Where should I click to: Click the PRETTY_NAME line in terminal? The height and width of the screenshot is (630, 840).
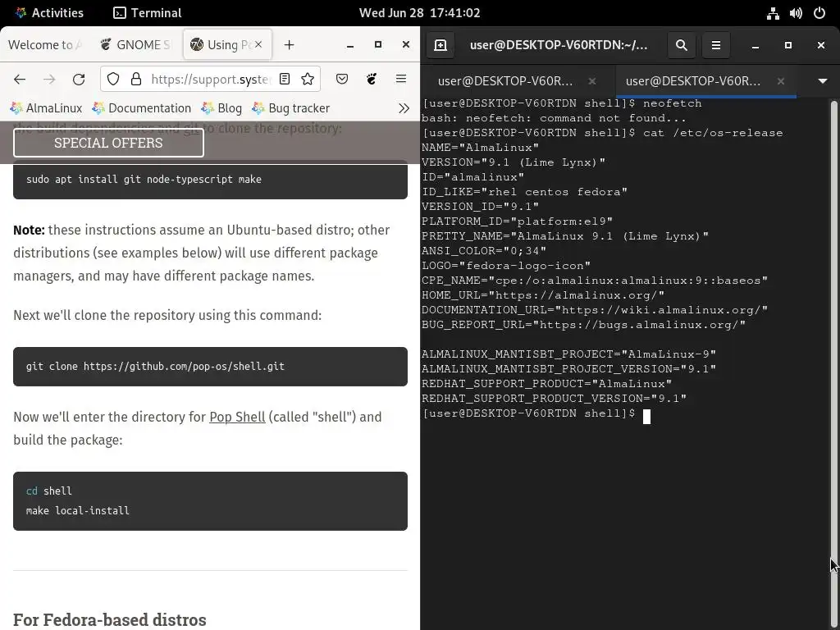[x=565, y=236]
